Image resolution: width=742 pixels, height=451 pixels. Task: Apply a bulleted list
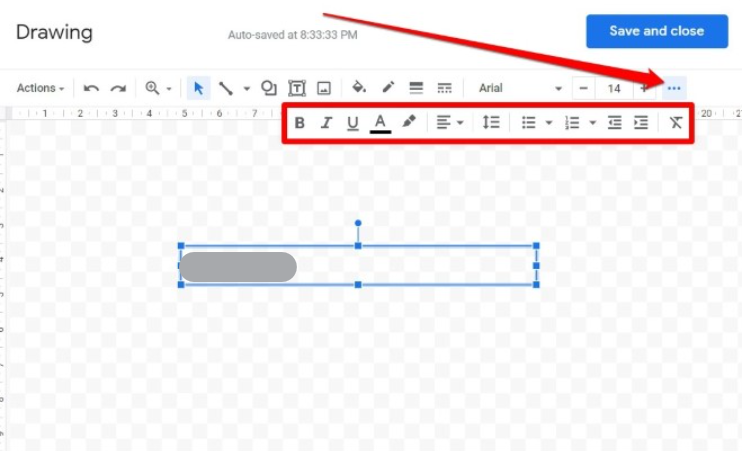tap(529, 123)
